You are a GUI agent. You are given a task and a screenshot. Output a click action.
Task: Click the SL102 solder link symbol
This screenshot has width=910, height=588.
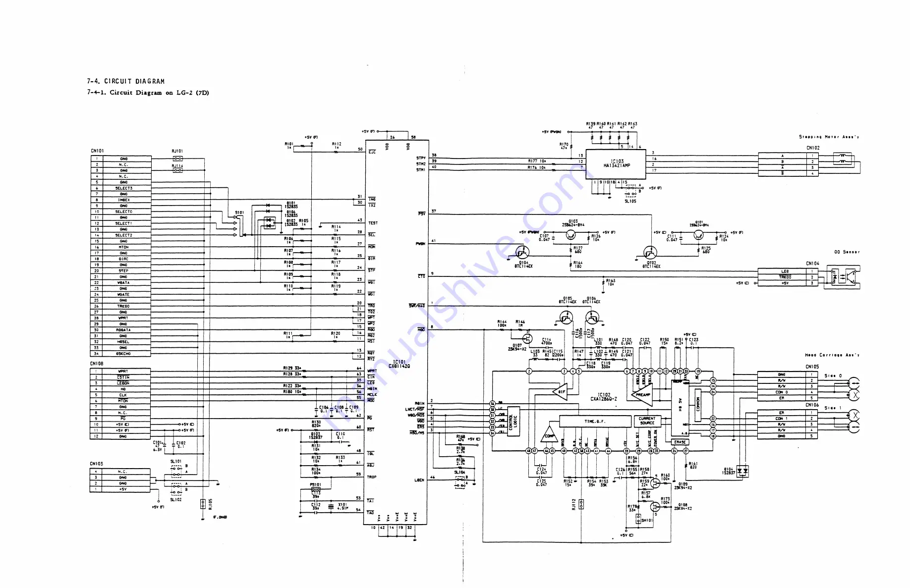[176, 489]
